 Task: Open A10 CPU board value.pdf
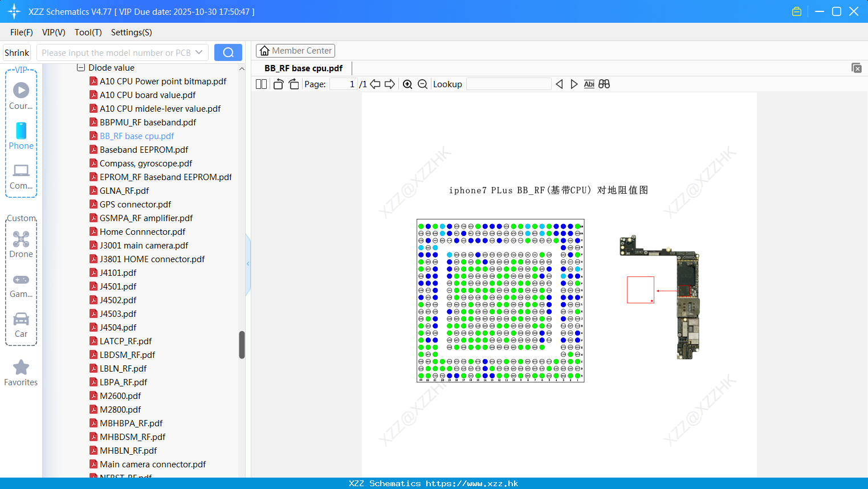coord(148,95)
